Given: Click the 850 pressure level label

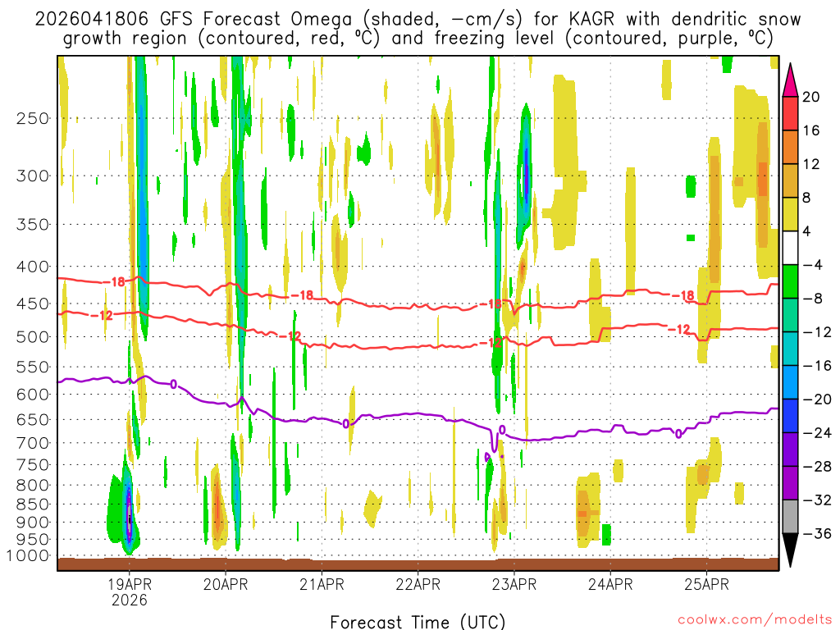Looking at the screenshot, I should coord(33,504).
